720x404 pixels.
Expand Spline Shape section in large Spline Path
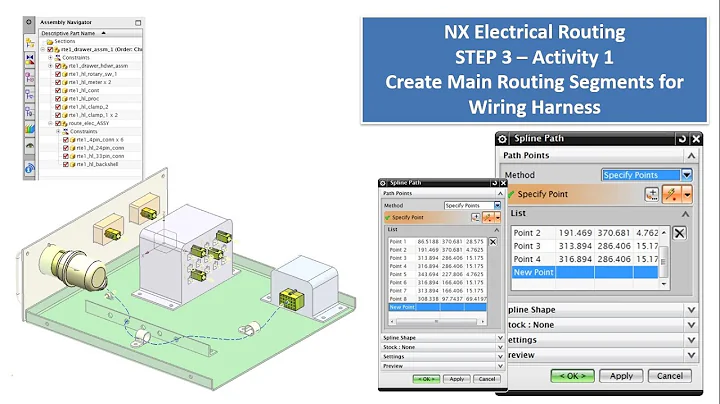691,310
